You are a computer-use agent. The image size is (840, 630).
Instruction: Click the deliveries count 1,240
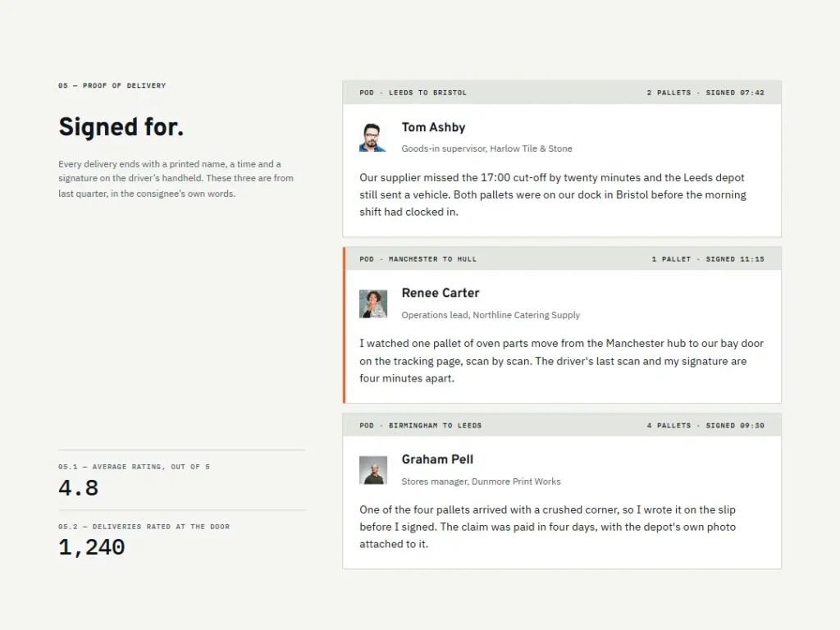[x=92, y=547]
